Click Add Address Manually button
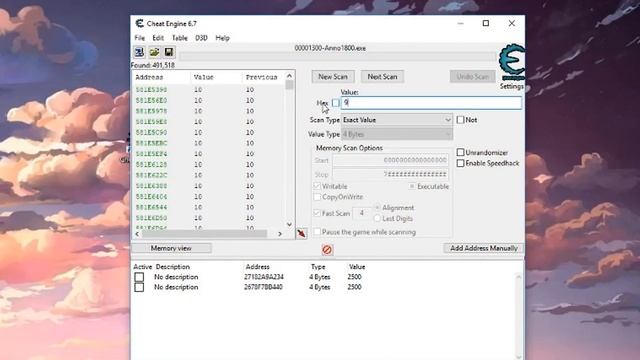This screenshot has width=640, height=360. point(484,248)
